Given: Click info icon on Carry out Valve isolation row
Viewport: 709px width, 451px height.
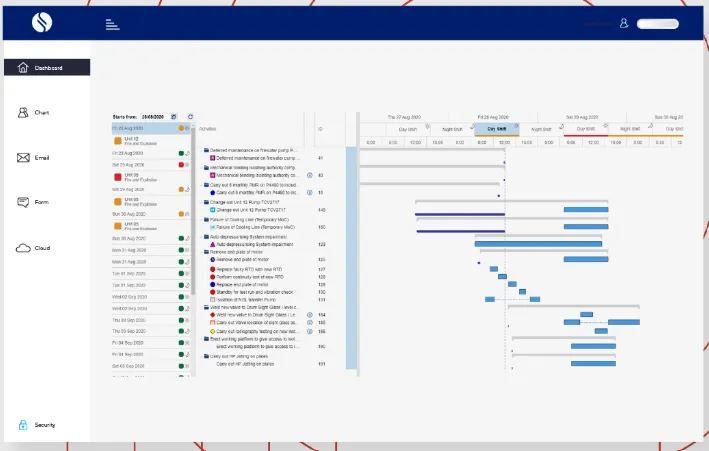Looking at the screenshot, I should [310, 323].
